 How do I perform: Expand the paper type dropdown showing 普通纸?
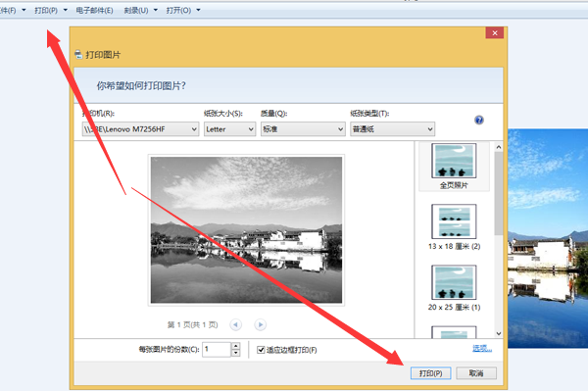[x=393, y=129]
